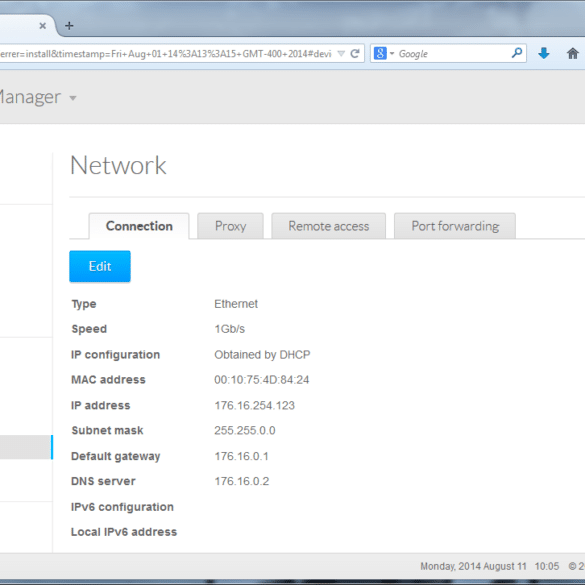The image size is (585, 585).
Task: Open the Remote access tab
Action: [x=328, y=226]
